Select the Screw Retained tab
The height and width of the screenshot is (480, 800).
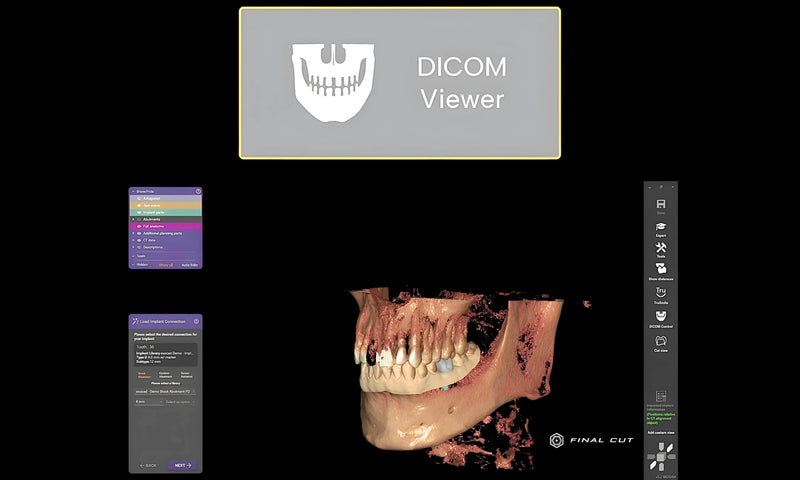[x=186, y=375]
